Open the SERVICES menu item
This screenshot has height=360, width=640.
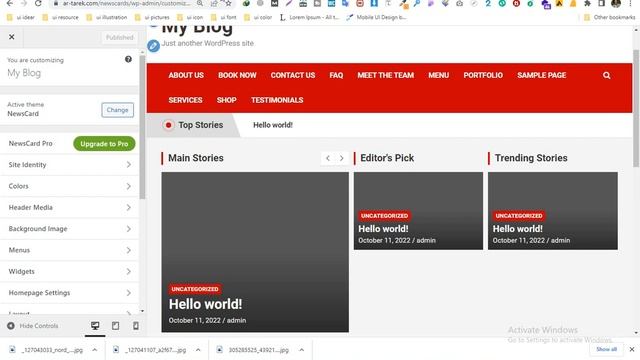tap(185, 100)
